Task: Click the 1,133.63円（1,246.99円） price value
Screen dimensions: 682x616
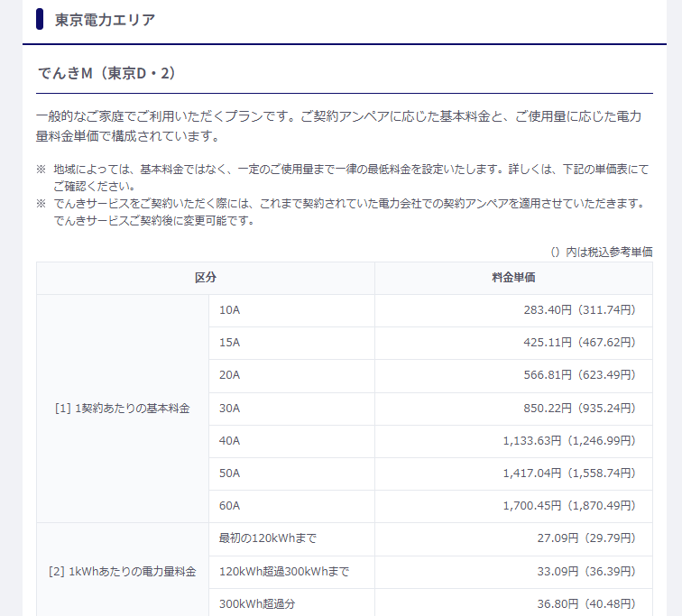Action: tap(569, 441)
